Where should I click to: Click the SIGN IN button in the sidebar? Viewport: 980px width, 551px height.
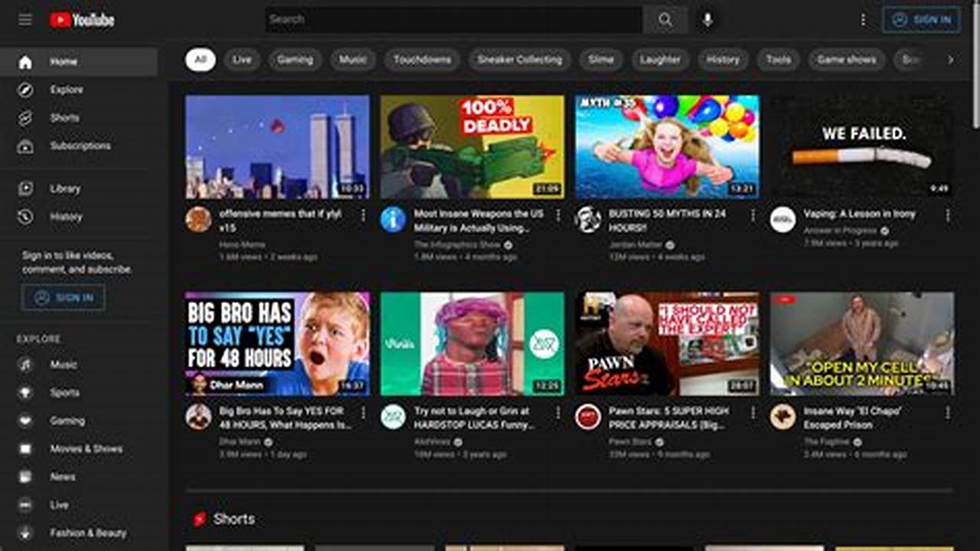[64, 297]
